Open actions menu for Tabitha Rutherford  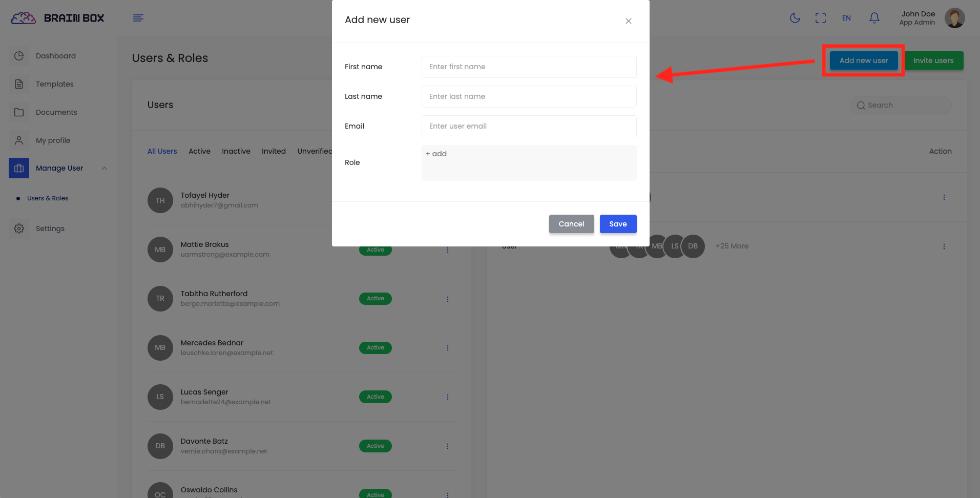coord(447,299)
